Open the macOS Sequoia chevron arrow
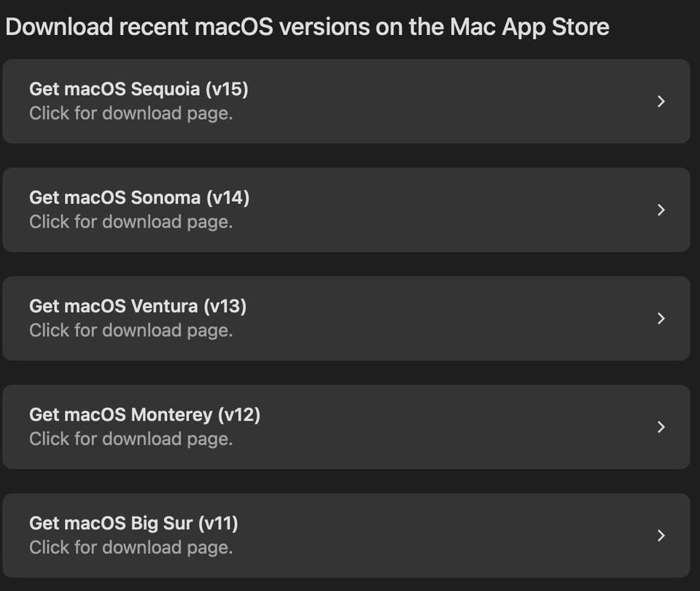Image resolution: width=700 pixels, height=591 pixels. [x=661, y=101]
